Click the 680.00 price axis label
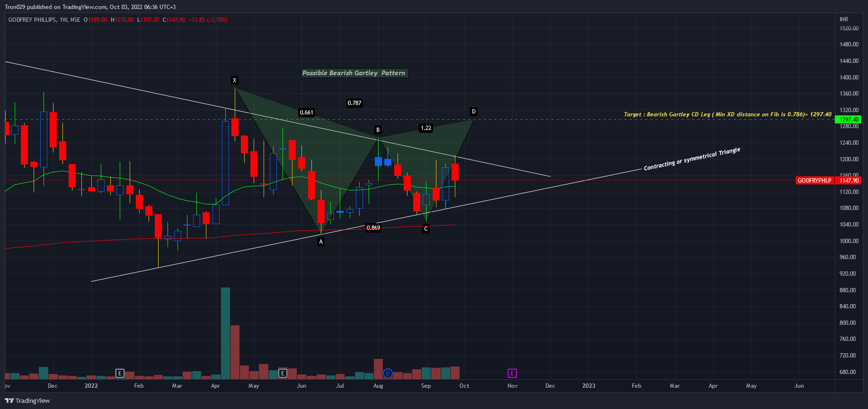Viewport: 868px width, 409px height. click(848, 372)
